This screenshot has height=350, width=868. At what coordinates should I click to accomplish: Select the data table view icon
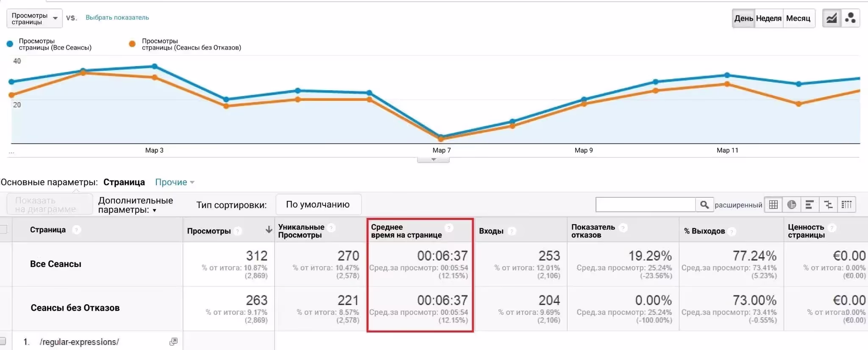coord(773,205)
